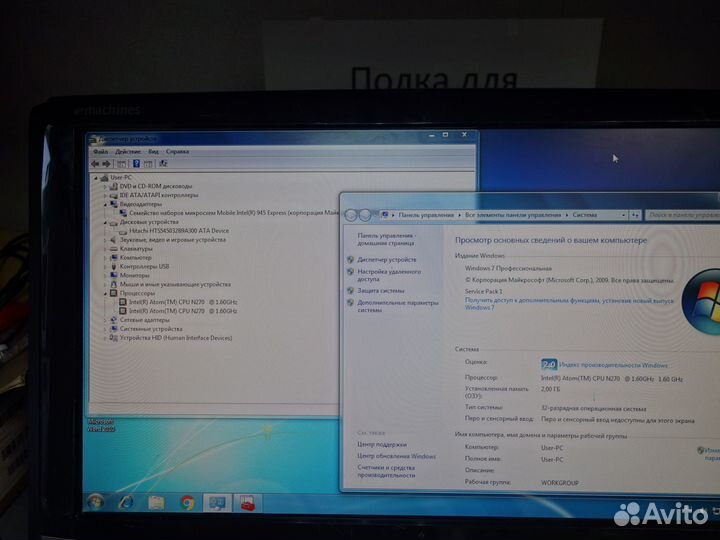Viewport: 720px width, 540px height.
Task: Click the control panel search field
Action: click(x=682, y=215)
